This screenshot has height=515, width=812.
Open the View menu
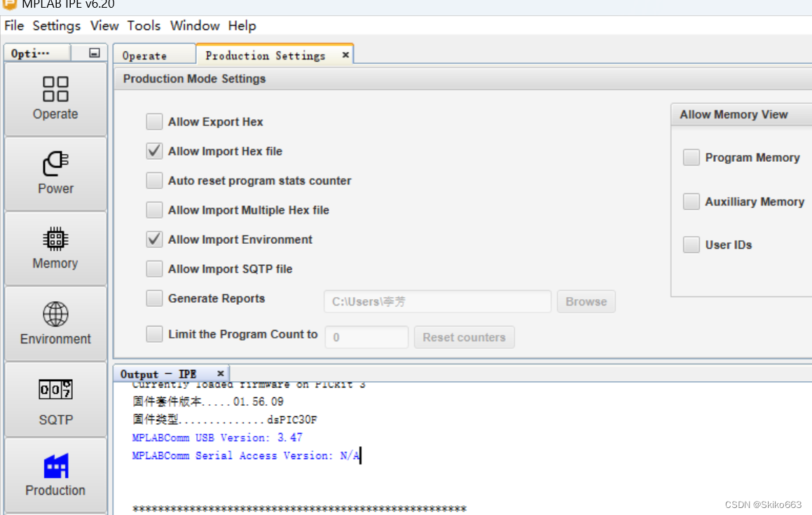(104, 25)
